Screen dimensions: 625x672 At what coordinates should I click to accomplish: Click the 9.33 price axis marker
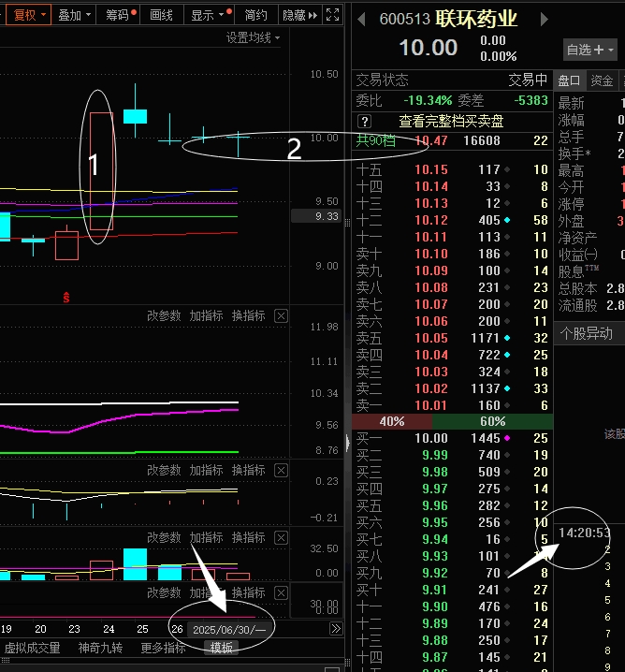pyautogui.click(x=318, y=216)
